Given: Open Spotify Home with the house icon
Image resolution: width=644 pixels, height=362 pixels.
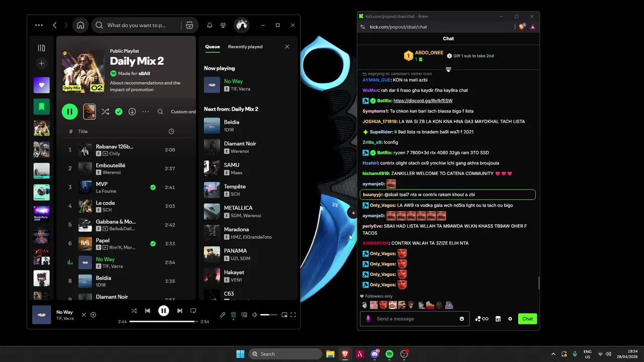Looking at the screenshot, I should [x=80, y=25].
